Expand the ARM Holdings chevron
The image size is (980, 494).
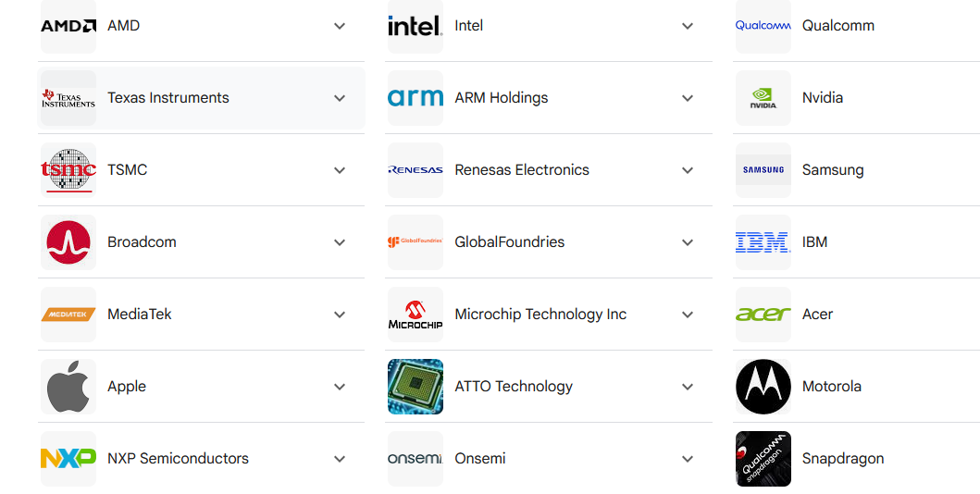click(688, 98)
